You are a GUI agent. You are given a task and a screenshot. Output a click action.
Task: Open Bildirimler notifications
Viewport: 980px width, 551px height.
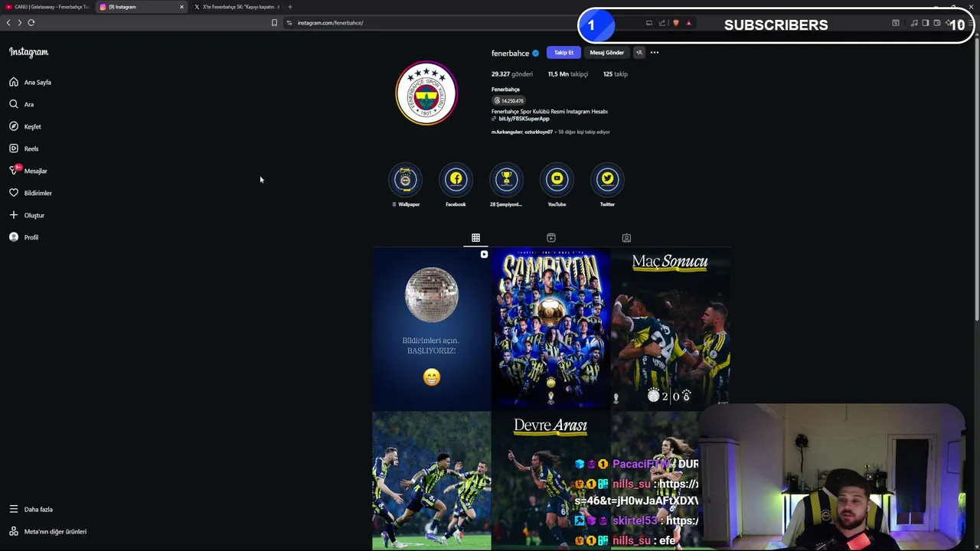[31, 193]
